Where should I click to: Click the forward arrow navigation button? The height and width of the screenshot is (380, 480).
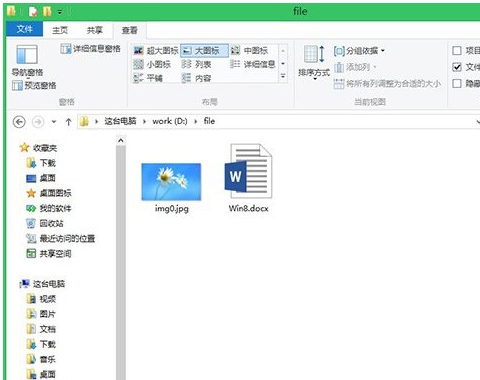click(38, 122)
